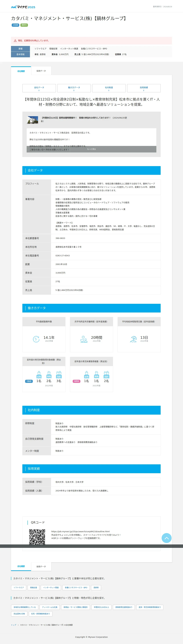Click the 長野県 tag
Viewport: 183px width, 644px height.
(x=96, y=588)
